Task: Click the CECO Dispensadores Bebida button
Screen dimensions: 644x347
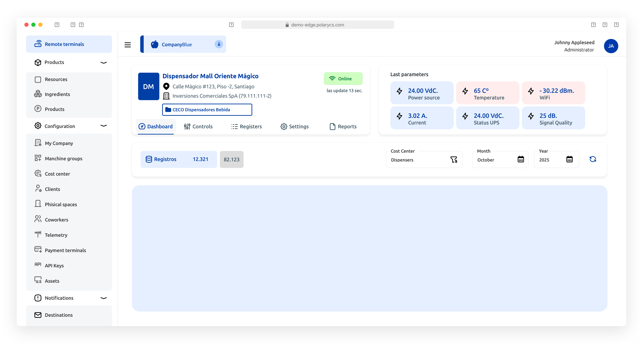Action: (x=207, y=110)
